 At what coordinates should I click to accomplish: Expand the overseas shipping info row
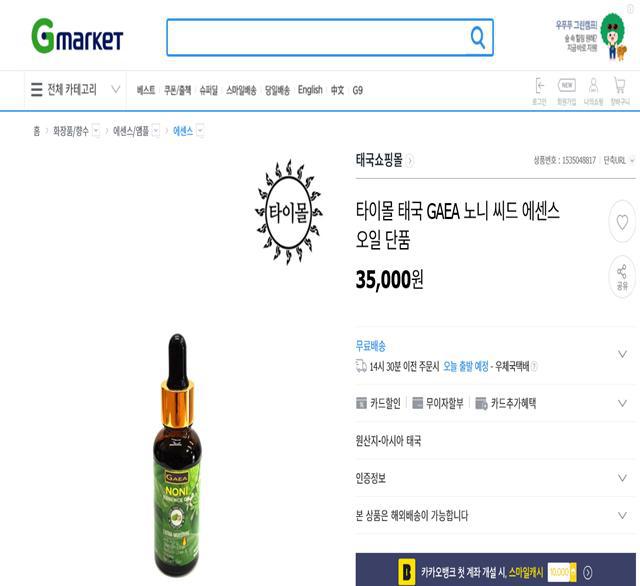coord(495,515)
